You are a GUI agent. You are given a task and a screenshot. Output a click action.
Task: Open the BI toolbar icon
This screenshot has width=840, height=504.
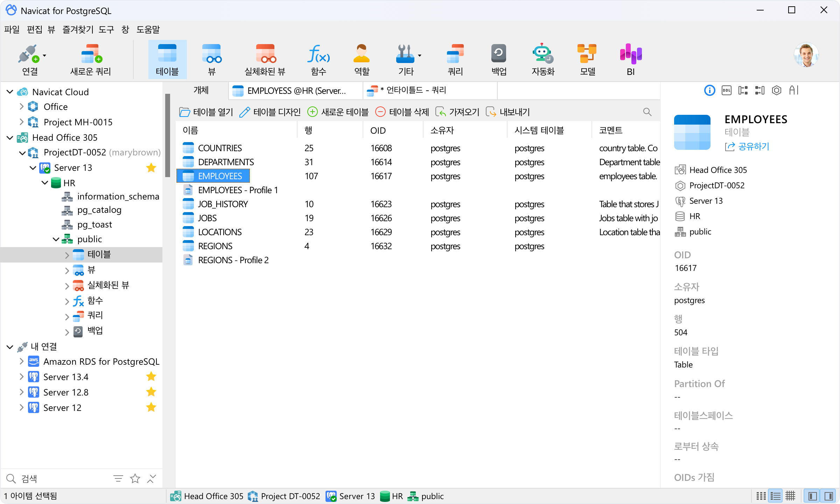631,54
